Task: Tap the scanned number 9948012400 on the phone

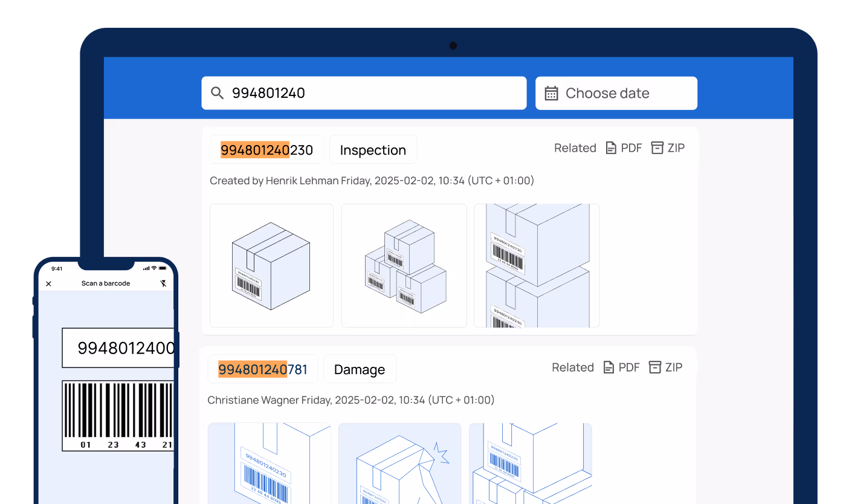Action: 118,348
